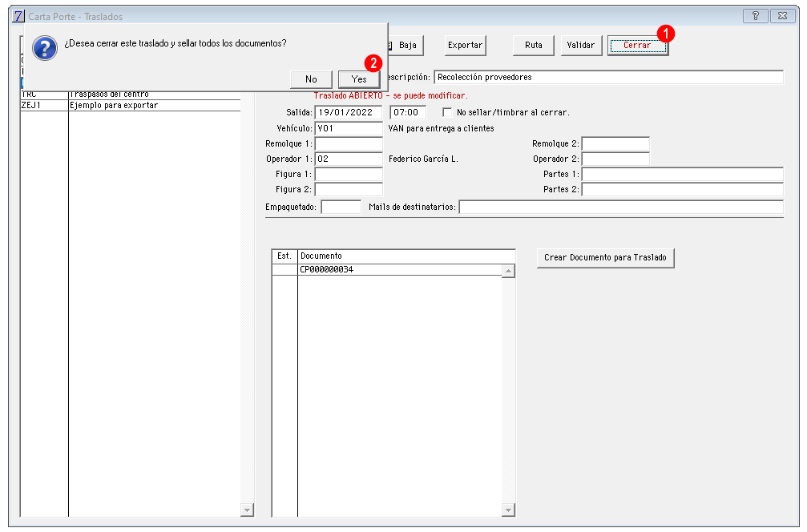Viewport: 807px width, 532px height.
Task: Click the Federico García L. operator name
Action: (423, 159)
